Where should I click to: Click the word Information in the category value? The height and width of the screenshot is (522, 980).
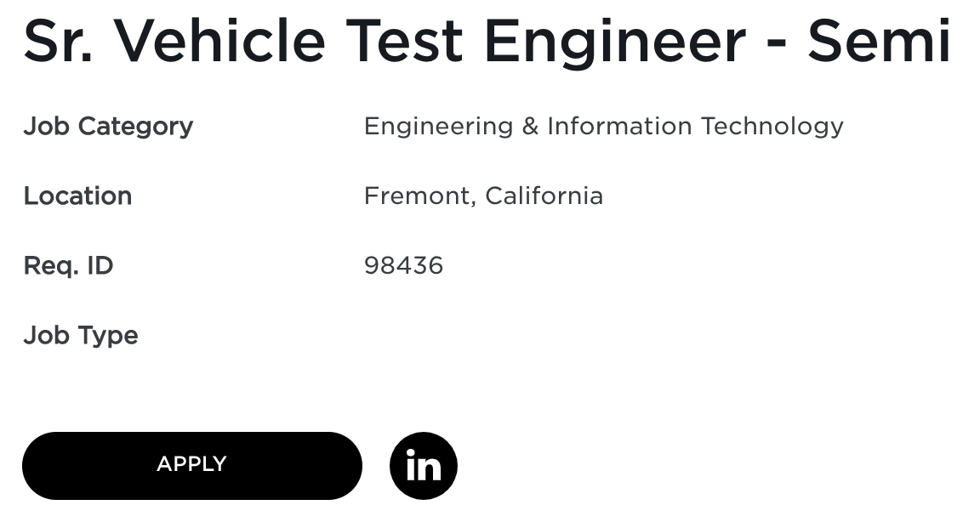tap(619, 127)
